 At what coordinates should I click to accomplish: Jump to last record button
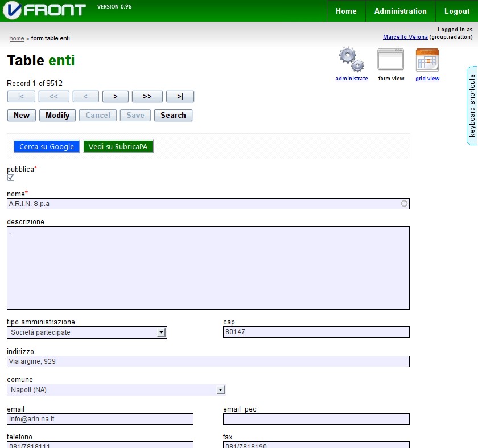click(x=179, y=97)
